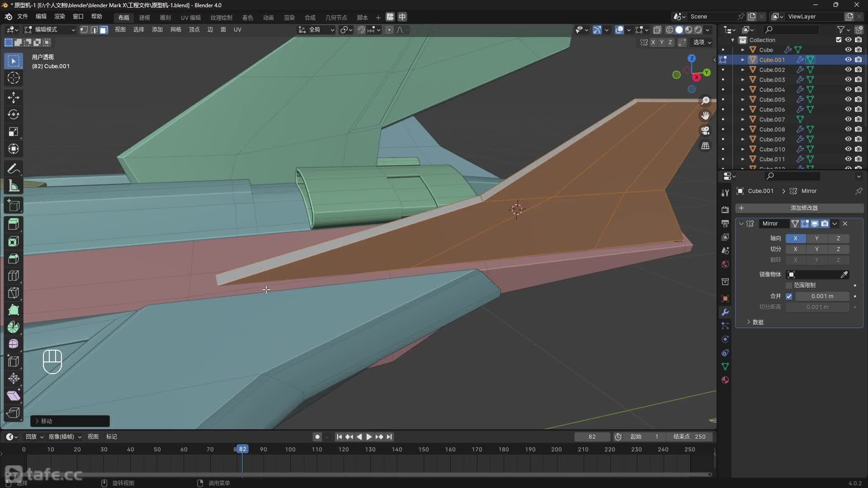Open the Global orientation dropdown

(x=316, y=30)
